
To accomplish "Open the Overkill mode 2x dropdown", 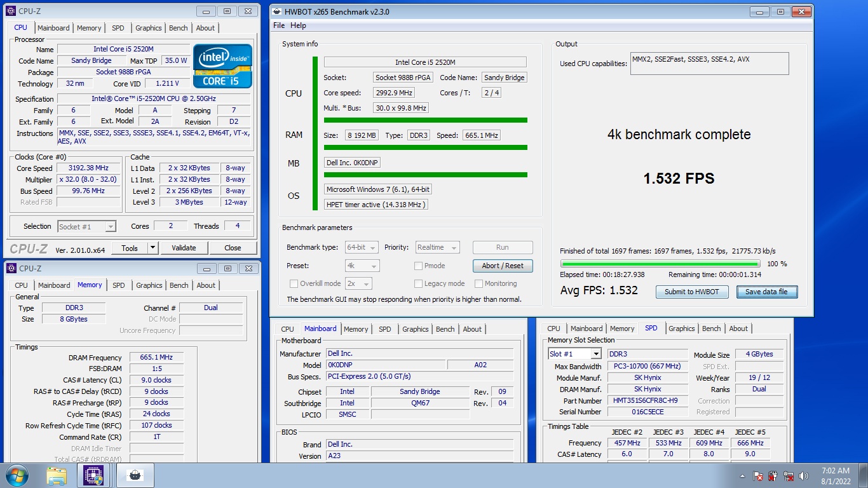I will [x=358, y=283].
